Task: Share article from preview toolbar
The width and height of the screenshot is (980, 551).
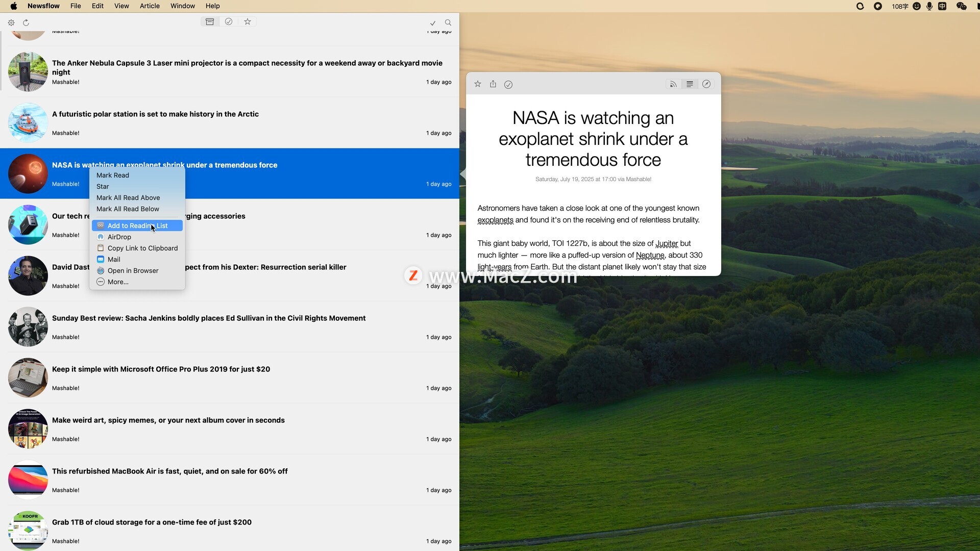Action: pos(493,84)
